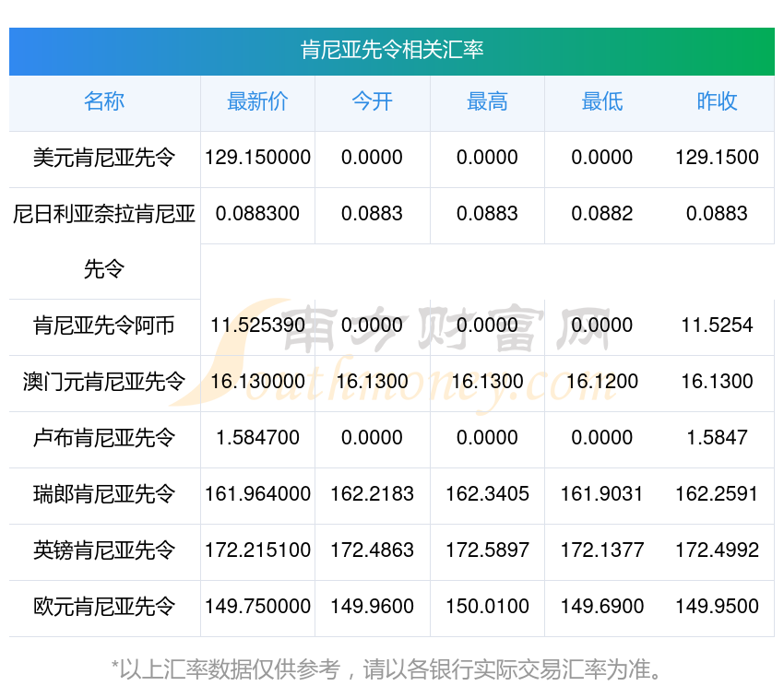Click the 肯尼亚先令相关汇率 title bar
This screenshot has height=698, width=784.
click(x=392, y=53)
